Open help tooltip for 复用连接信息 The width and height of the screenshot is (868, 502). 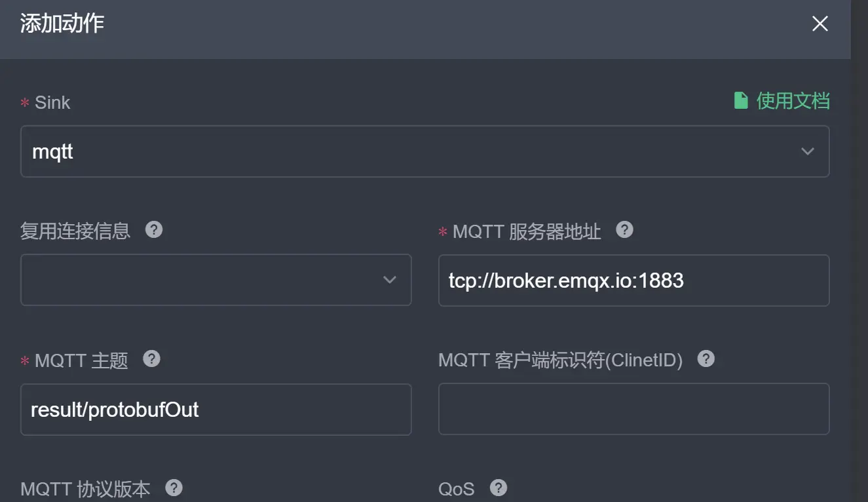(x=155, y=229)
